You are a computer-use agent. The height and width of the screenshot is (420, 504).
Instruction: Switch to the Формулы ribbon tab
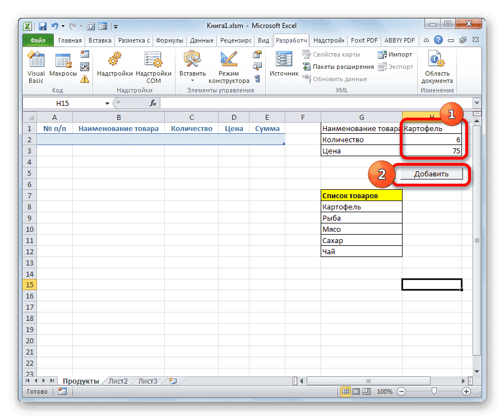(169, 40)
